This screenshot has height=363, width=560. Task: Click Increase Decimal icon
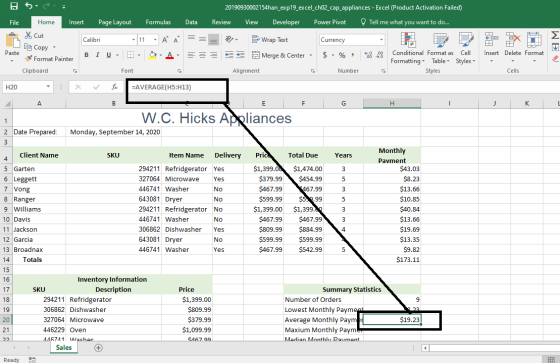(368, 55)
